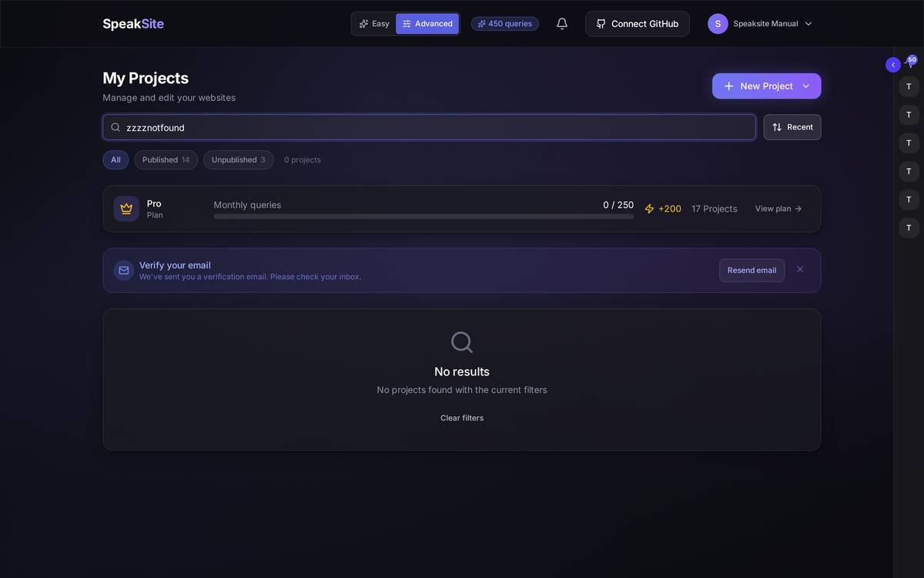Open the Speaksite Manual account dropdown
Viewport: 924px width, 578px height.
(x=761, y=24)
